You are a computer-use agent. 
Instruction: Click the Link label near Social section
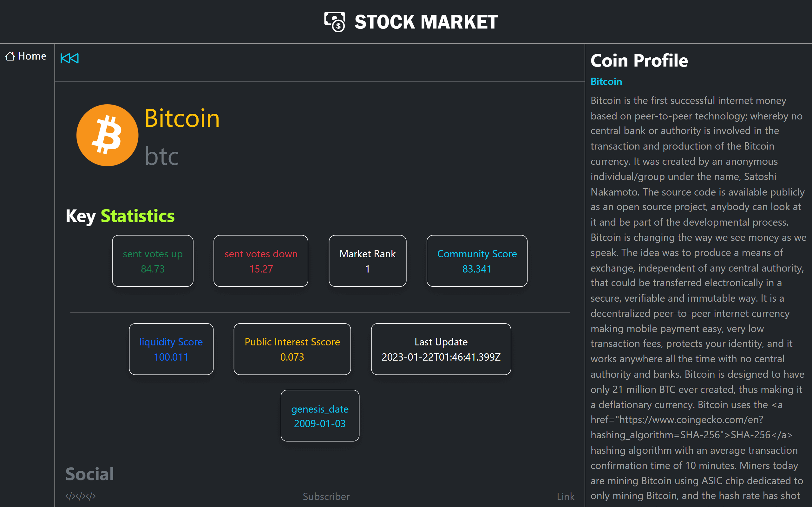point(565,496)
